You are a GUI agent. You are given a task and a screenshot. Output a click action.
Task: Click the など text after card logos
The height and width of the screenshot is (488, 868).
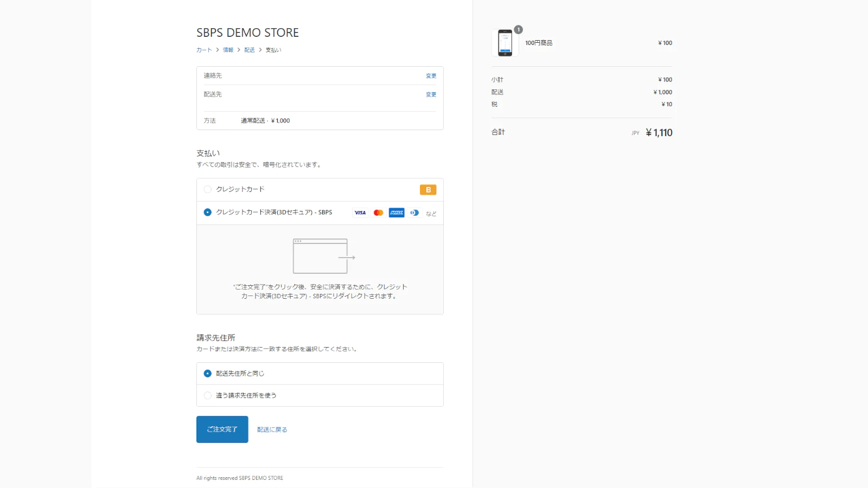click(431, 214)
